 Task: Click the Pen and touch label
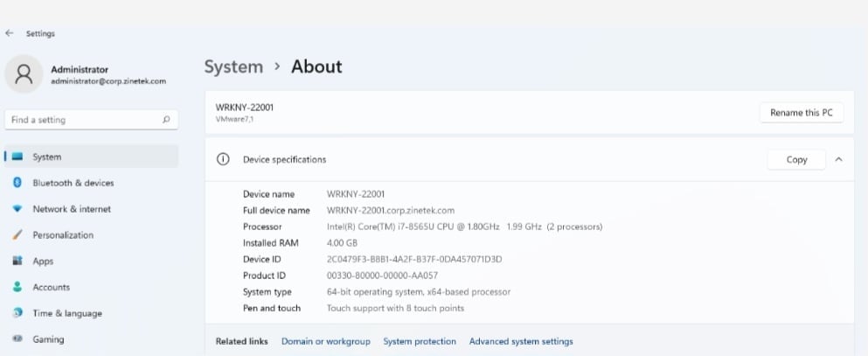(272, 308)
